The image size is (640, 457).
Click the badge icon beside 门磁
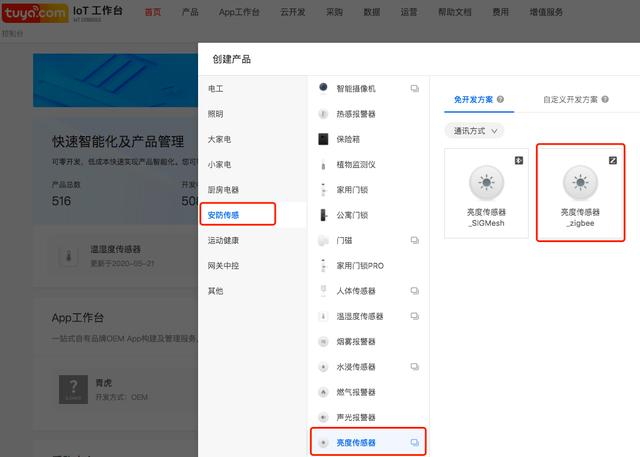pyautogui.click(x=415, y=240)
